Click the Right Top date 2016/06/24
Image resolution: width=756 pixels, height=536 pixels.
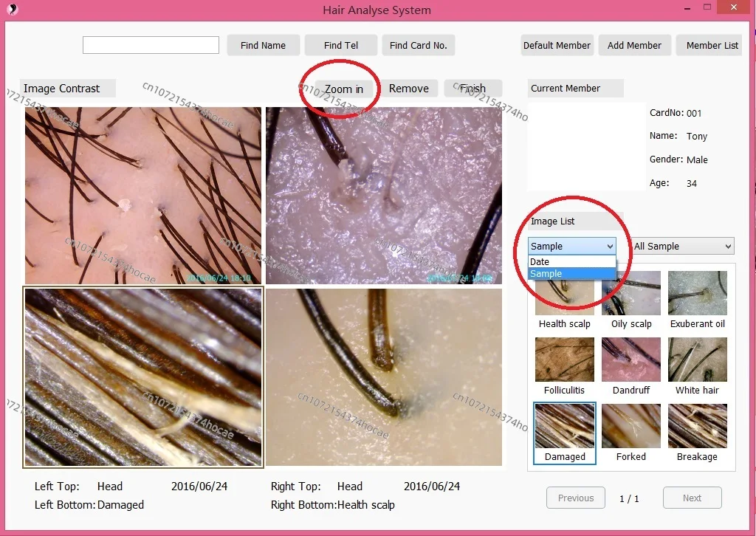pos(432,487)
